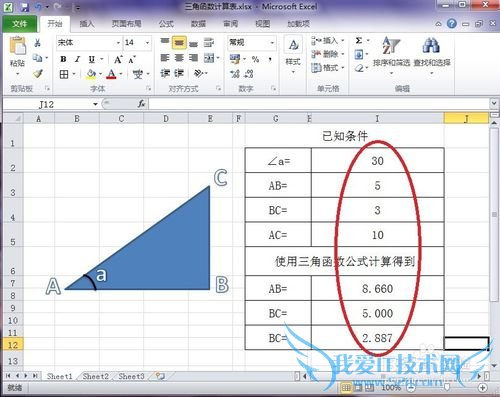Click Merge and Center icon
Screen dimensions: 500x397
(209, 58)
